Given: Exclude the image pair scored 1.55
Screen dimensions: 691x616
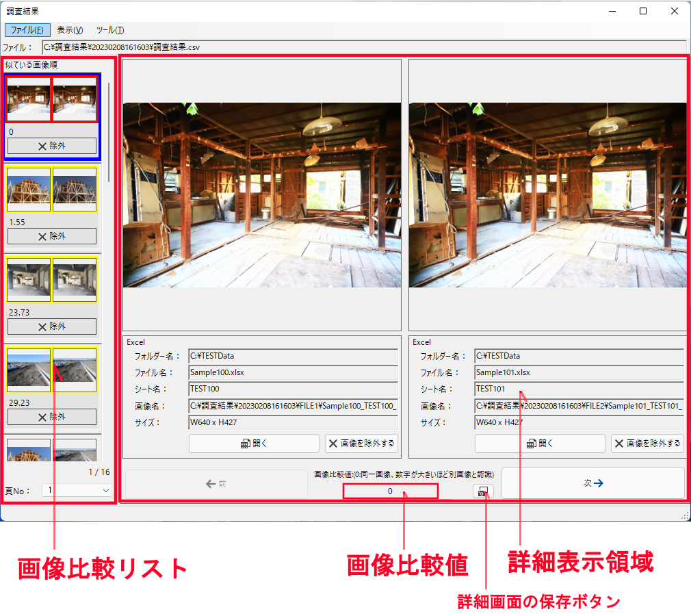Looking at the screenshot, I should click(x=52, y=236).
